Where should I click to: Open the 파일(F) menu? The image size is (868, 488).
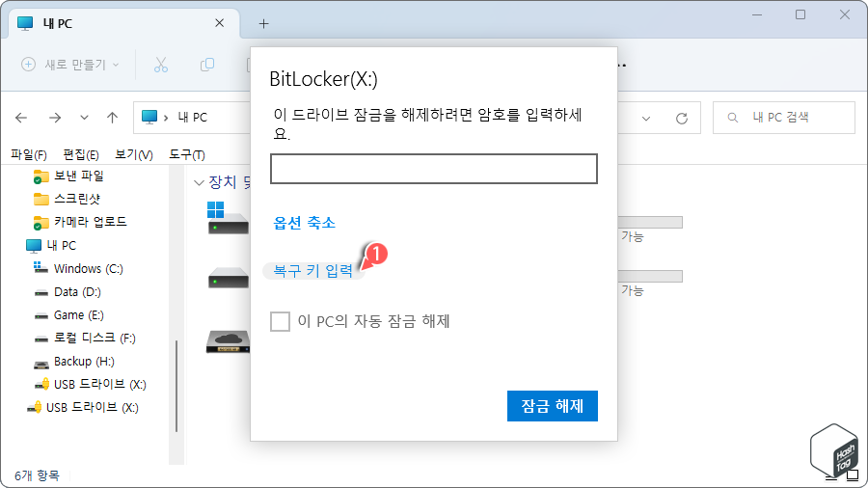(29, 155)
